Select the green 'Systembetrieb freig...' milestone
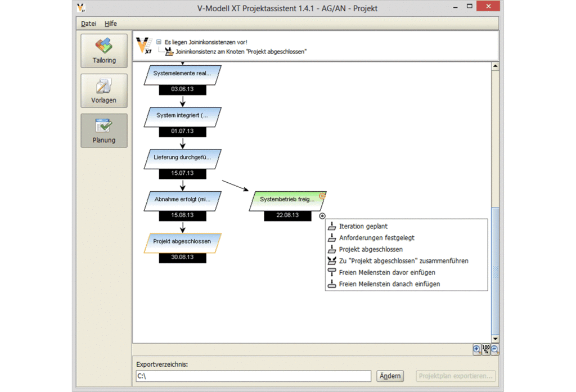This screenshot has width=576, height=392. [287, 201]
